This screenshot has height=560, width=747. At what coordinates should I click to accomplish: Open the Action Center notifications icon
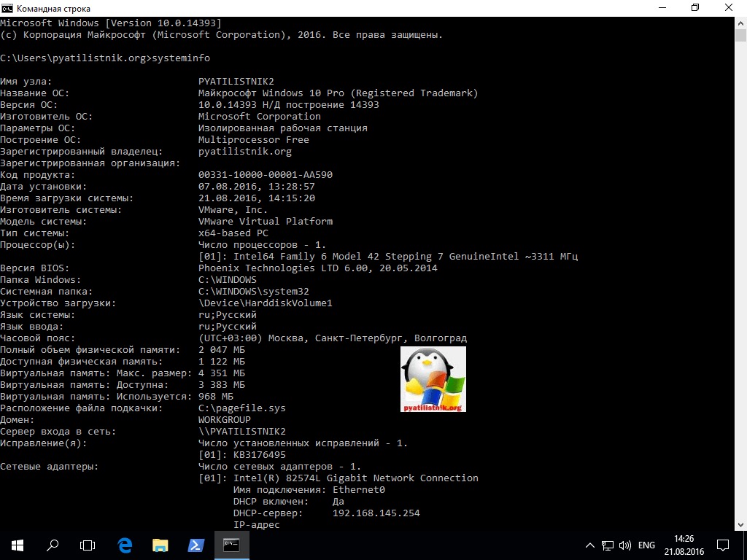tap(722, 545)
